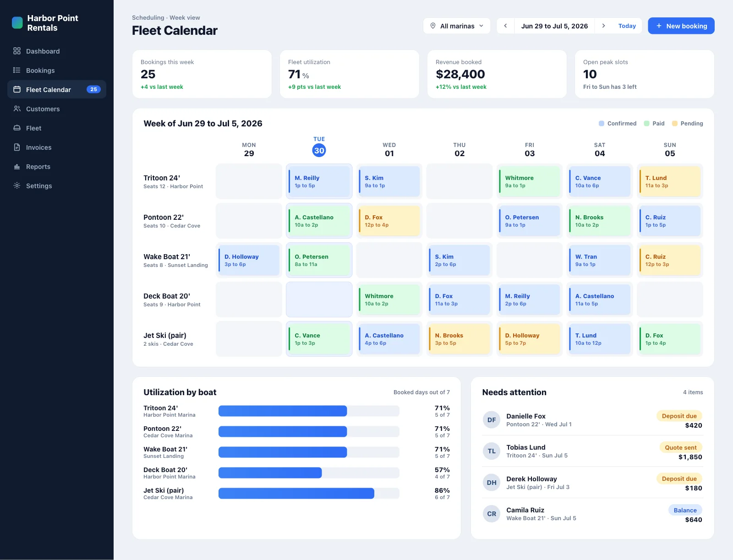Click the Dashboard grid icon
Viewport: 733px width, 560px height.
[17, 51]
